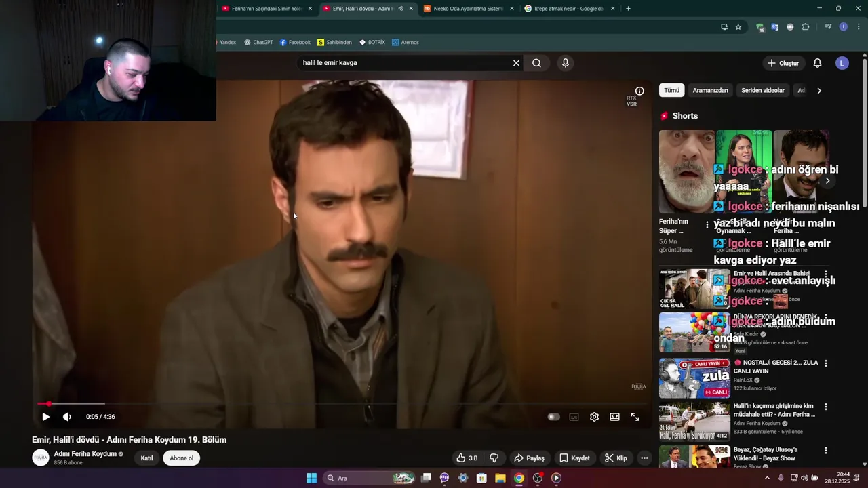868x488 pixels.
Task: Clear the search box with the X
Action: (516, 63)
